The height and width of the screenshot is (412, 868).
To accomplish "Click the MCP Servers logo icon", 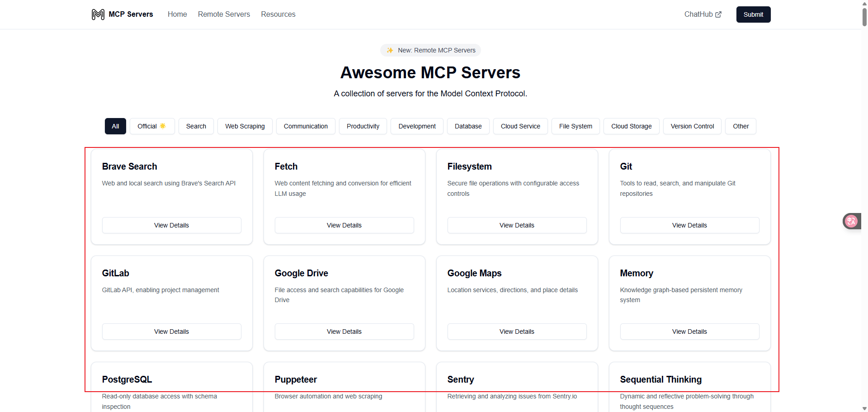I will pos(98,14).
